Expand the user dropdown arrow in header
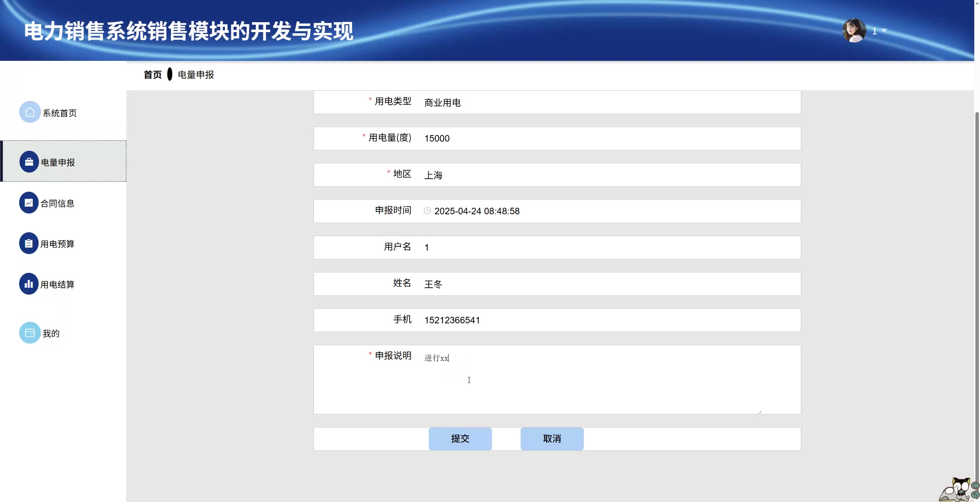 (x=884, y=31)
